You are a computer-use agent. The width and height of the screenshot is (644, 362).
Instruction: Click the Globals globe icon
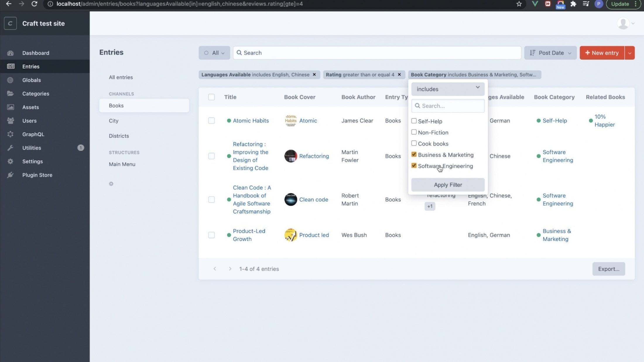pos(11,80)
